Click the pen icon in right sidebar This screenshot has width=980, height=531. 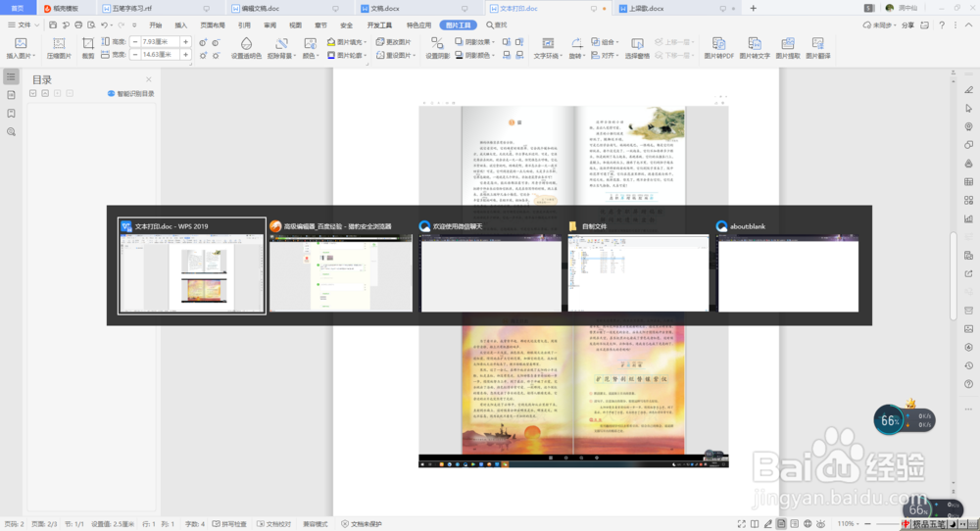(x=969, y=90)
